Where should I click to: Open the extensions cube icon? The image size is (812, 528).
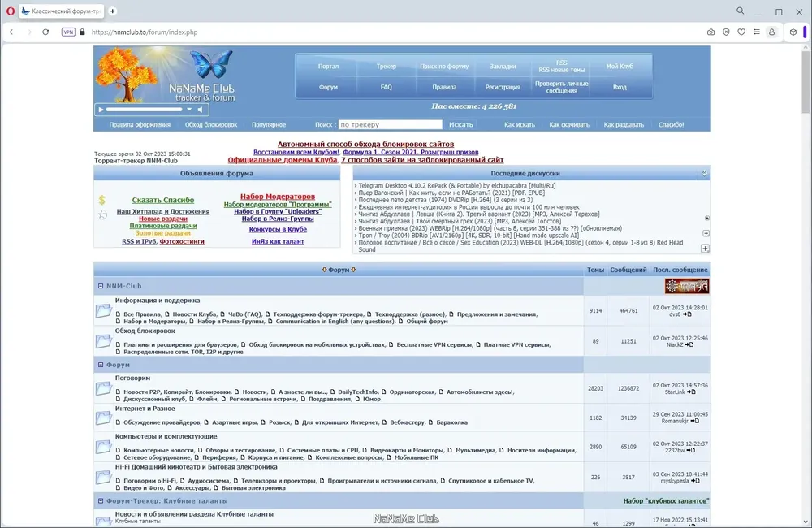click(793, 32)
